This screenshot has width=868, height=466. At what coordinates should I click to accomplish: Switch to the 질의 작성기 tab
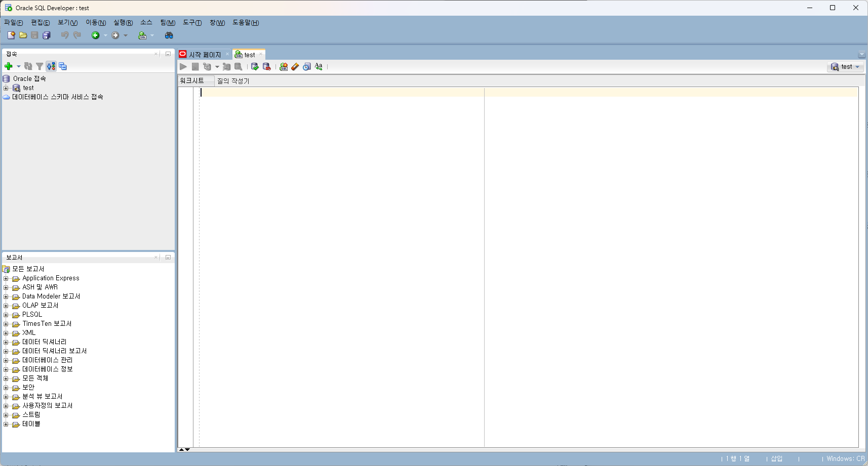(233, 81)
